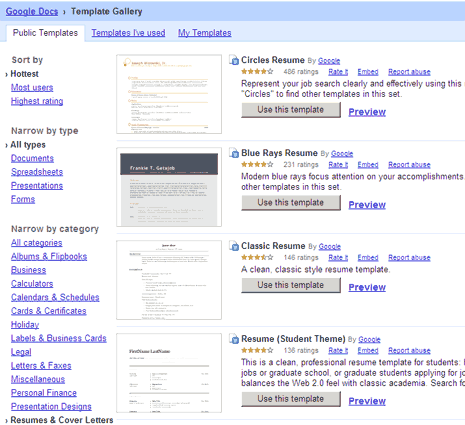Preview the Classic Resume template
Image resolution: width=465 pixels, height=425 pixels.
(367, 287)
